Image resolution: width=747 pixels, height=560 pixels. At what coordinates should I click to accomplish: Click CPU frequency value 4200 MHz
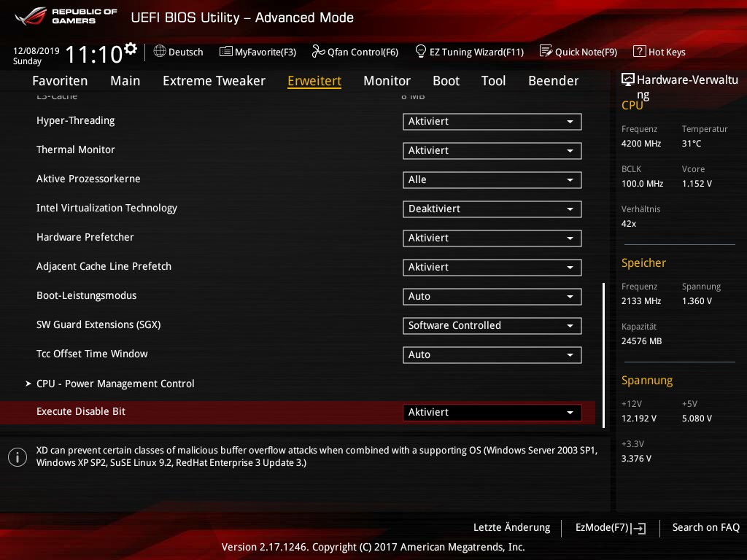(x=641, y=144)
